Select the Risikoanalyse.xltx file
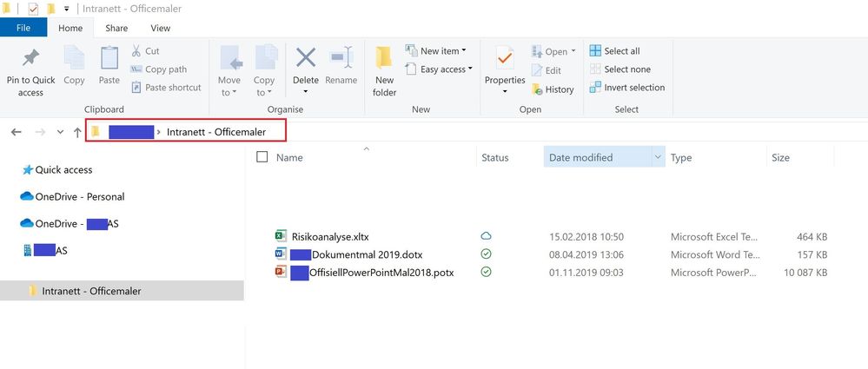Screen dimensions: 868x369 (x=330, y=237)
